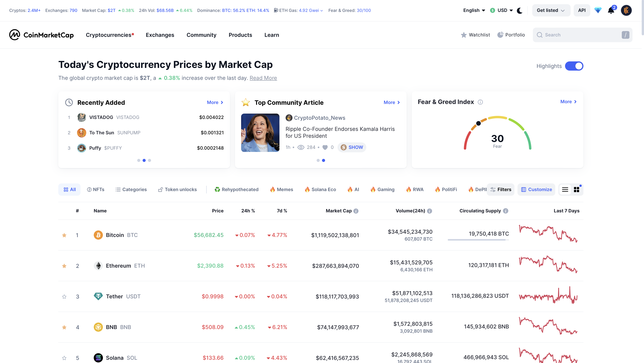Toggle the Highlights switch off
644x363 pixels.
pos(574,66)
